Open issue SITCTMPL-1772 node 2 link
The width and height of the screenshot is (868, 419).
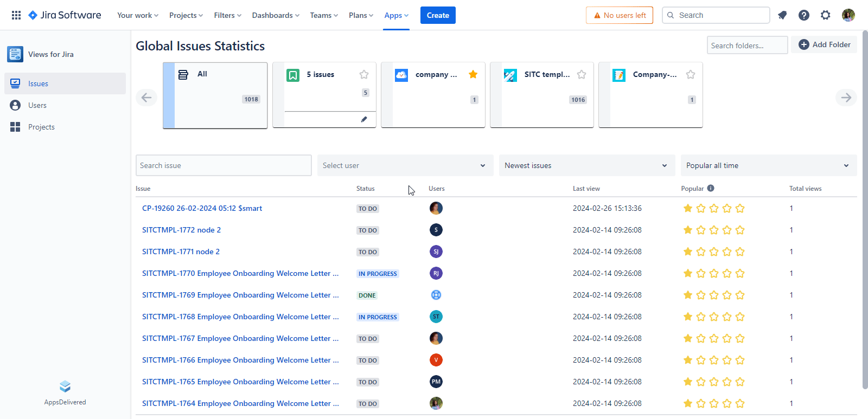181,230
